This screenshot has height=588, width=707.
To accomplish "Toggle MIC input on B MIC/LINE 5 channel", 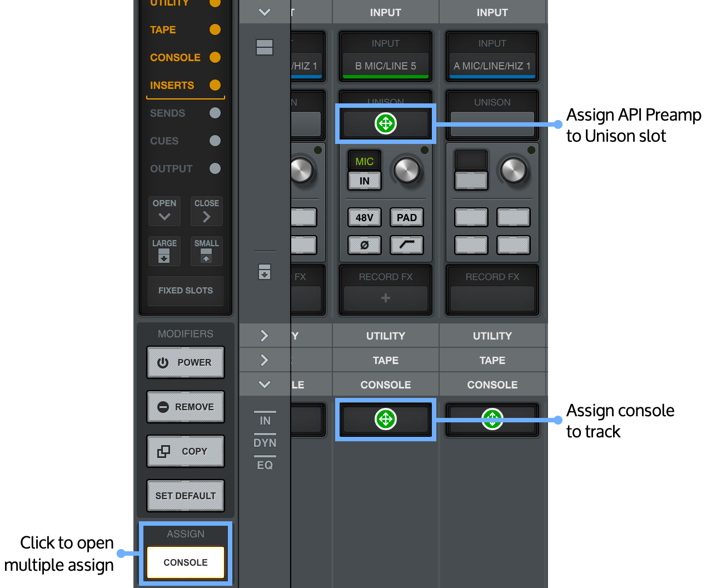I will point(365,161).
